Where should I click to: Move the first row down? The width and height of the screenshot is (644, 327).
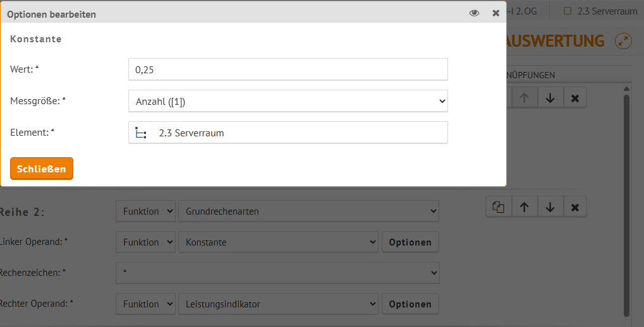[x=550, y=98]
